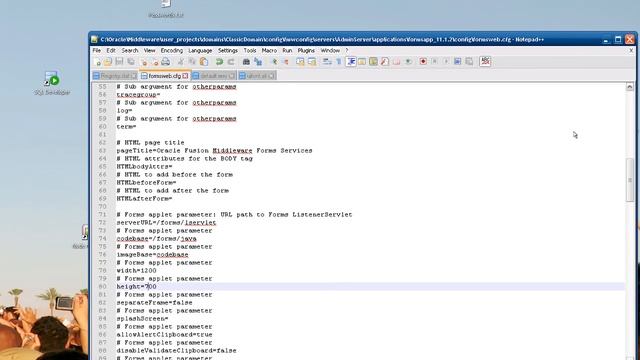
Task: Click the line 'height=700'
Action: coord(136,287)
